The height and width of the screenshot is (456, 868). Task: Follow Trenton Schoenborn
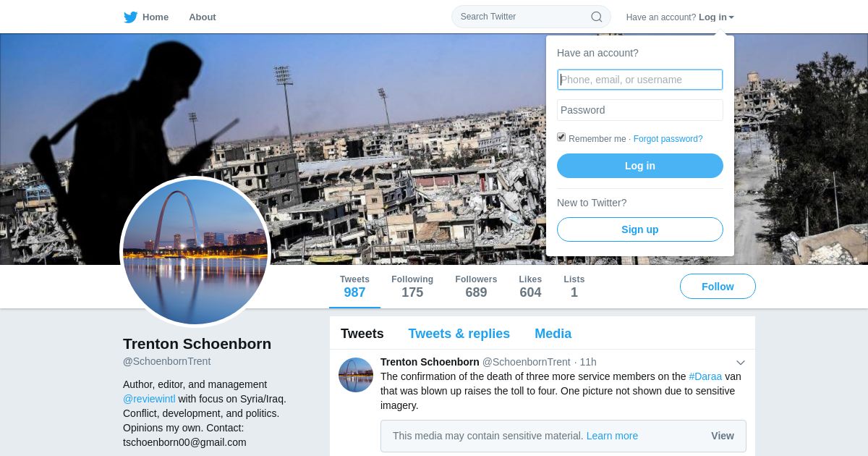(718, 287)
